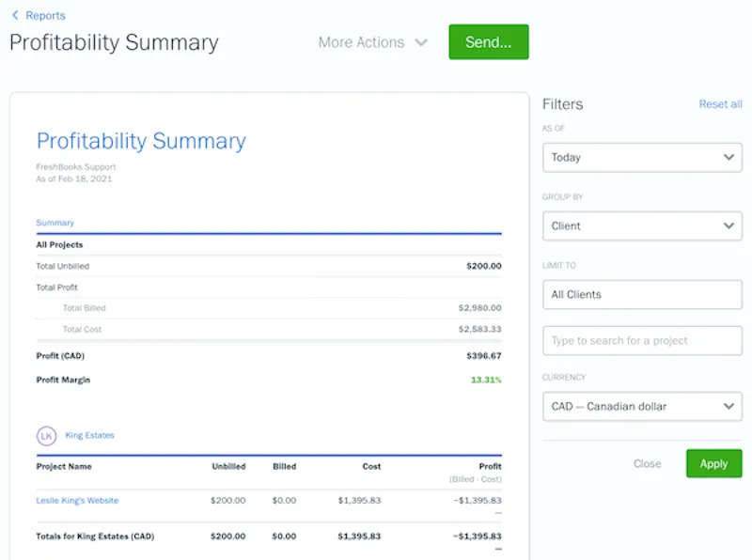Click the chevron on the currency dropdown

[x=728, y=406]
